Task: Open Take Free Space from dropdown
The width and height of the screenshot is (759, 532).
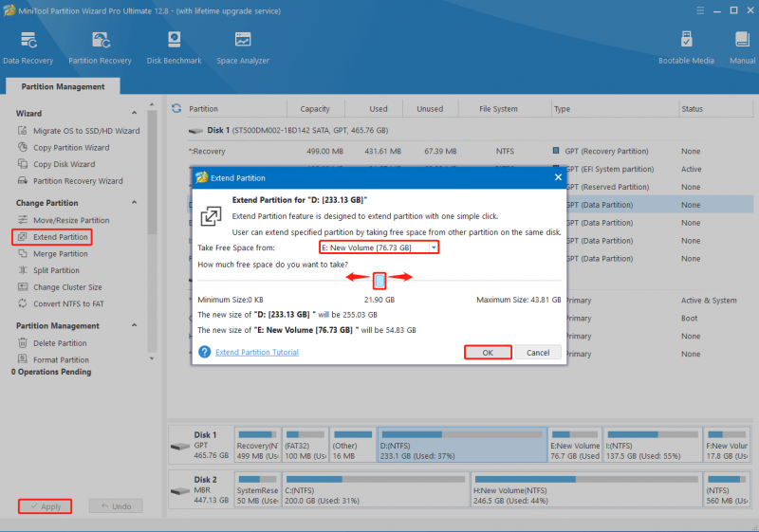Action: pyautogui.click(x=434, y=248)
